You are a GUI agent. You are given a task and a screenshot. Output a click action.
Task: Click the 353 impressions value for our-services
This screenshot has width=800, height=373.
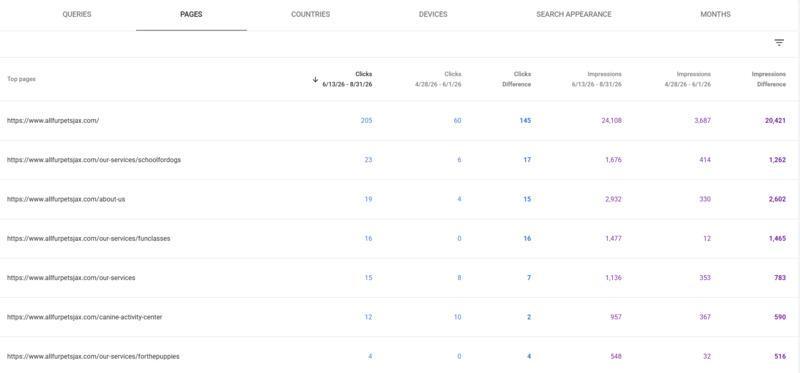(x=705, y=278)
